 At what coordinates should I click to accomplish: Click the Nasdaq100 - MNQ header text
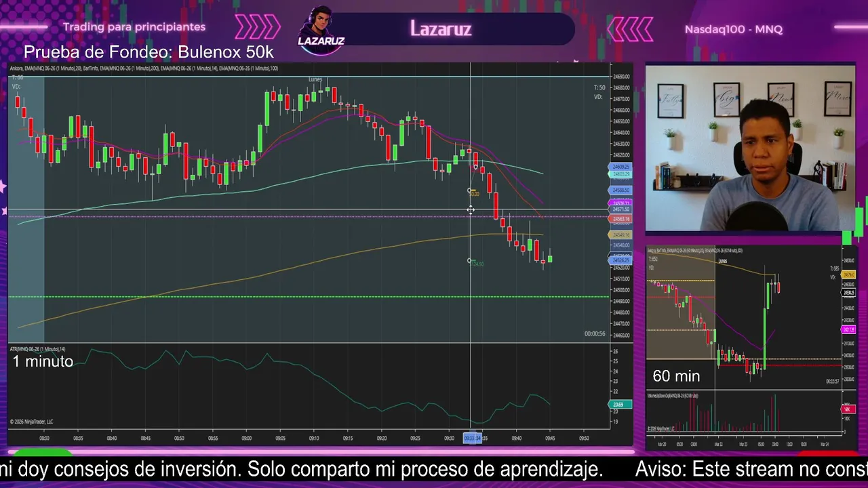tap(734, 29)
